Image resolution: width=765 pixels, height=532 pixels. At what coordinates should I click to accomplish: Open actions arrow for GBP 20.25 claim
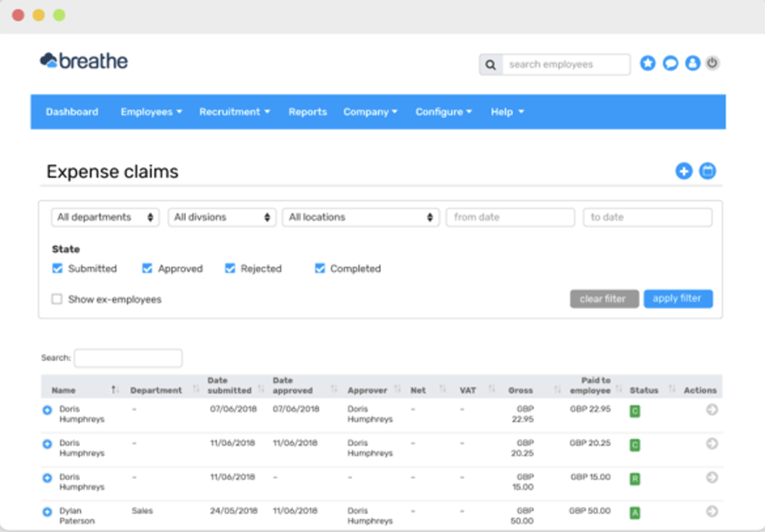[x=712, y=443]
